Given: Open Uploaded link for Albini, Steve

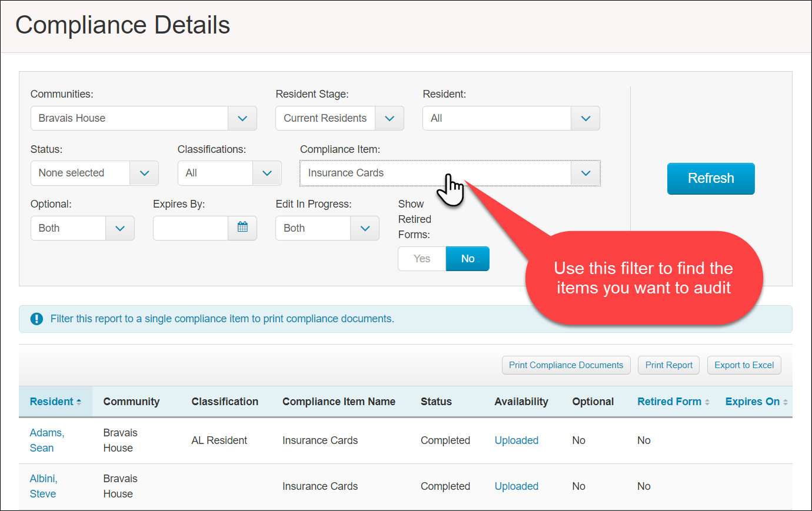Looking at the screenshot, I should coord(516,486).
